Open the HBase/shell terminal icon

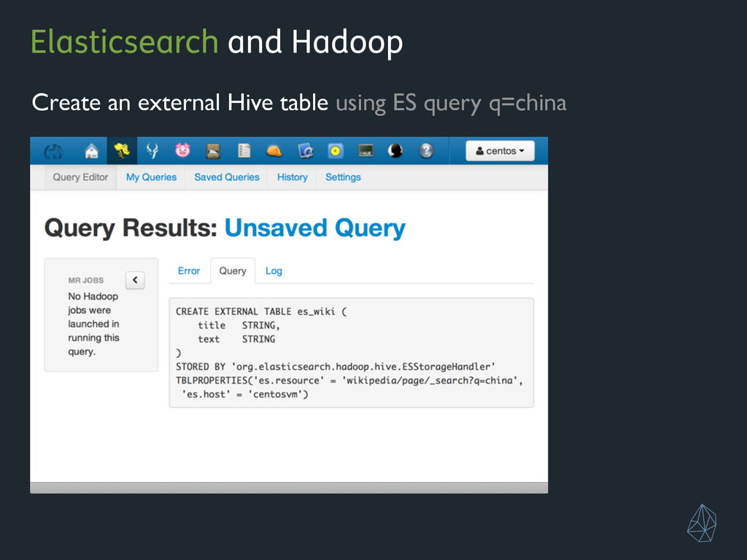[365, 151]
